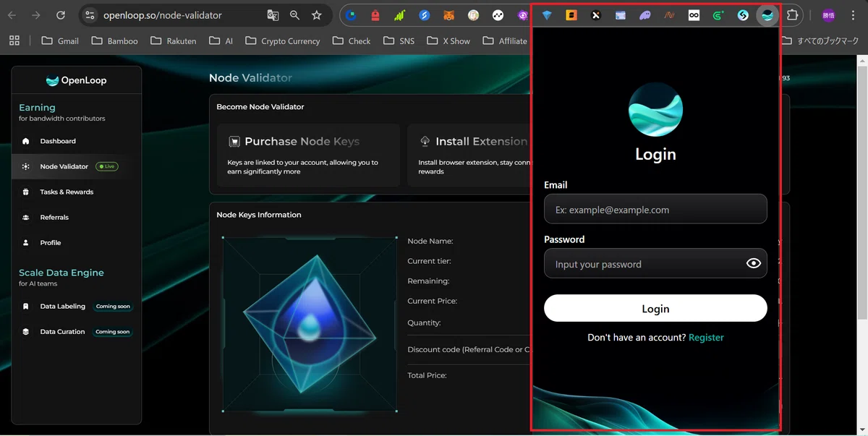Click the node key crystal image
Viewport: 868px width, 436px height.
[x=310, y=324]
